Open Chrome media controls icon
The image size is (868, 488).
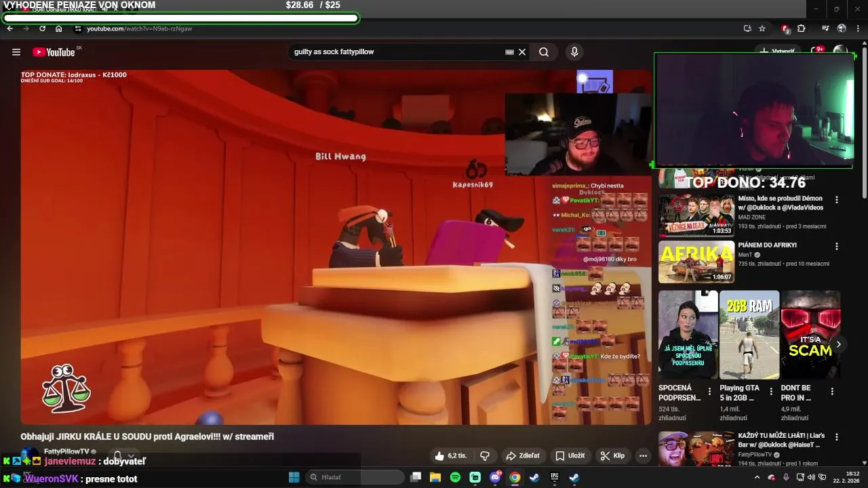click(825, 28)
